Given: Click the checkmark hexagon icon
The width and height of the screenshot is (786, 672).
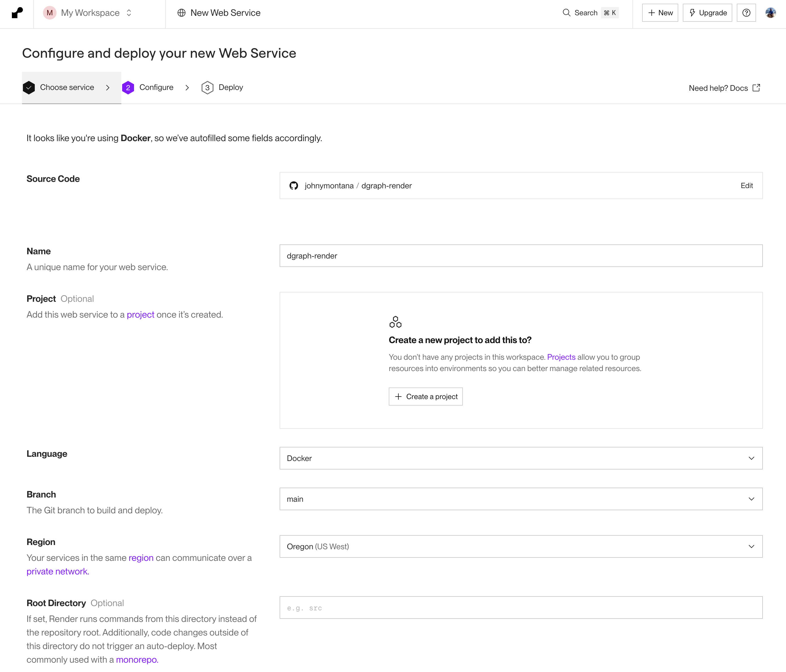Looking at the screenshot, I should pyautogui.click(x=29, y=88).
